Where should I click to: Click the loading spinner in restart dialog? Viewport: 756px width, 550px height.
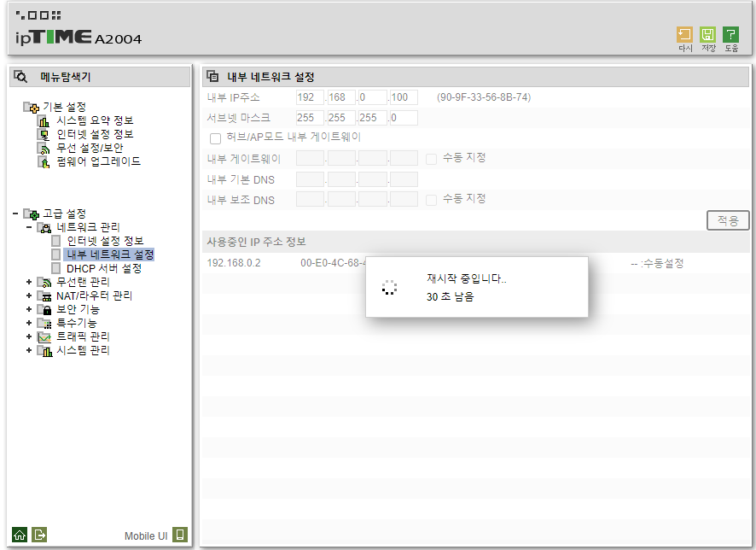(389, 288)
